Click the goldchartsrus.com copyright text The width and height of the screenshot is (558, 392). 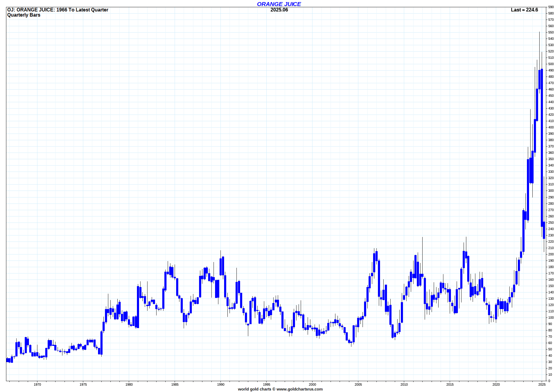pos(280,389)
